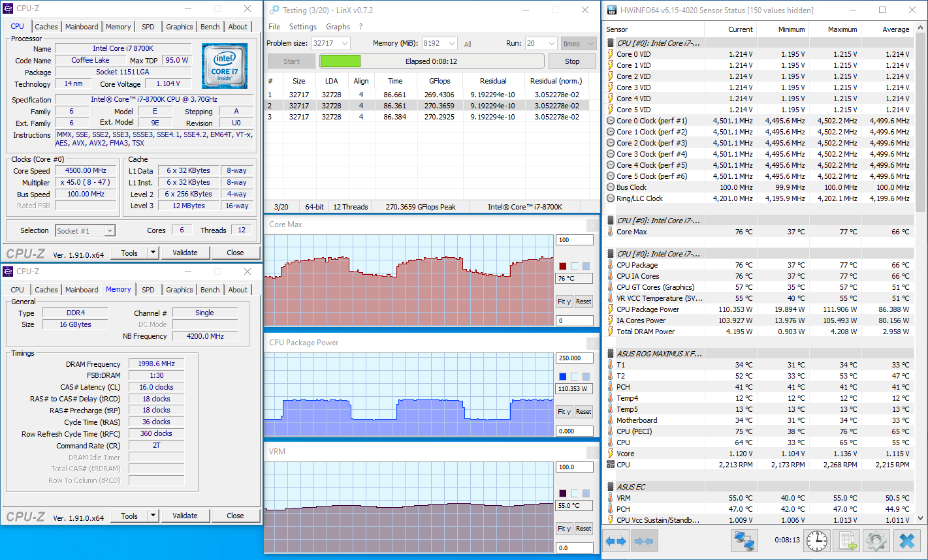
Task: Click the LinX elapsed progress bar
Action: pos(432,61)
